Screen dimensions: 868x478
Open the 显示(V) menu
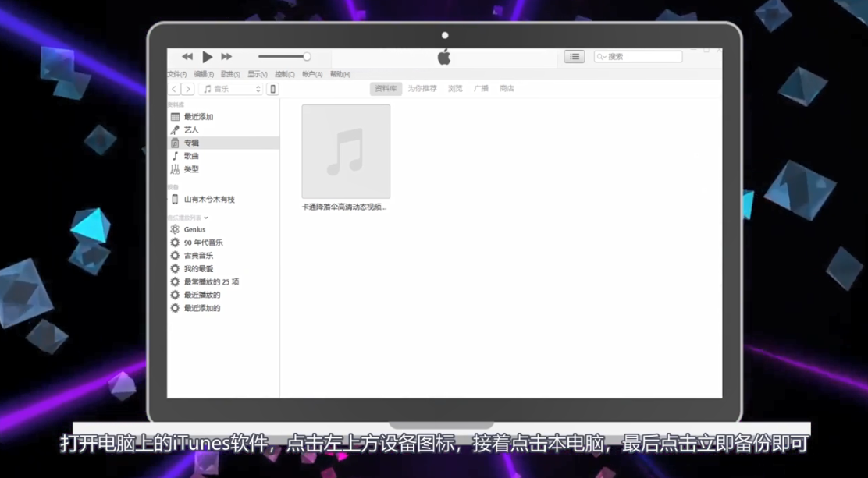click(x=258, y=74)
